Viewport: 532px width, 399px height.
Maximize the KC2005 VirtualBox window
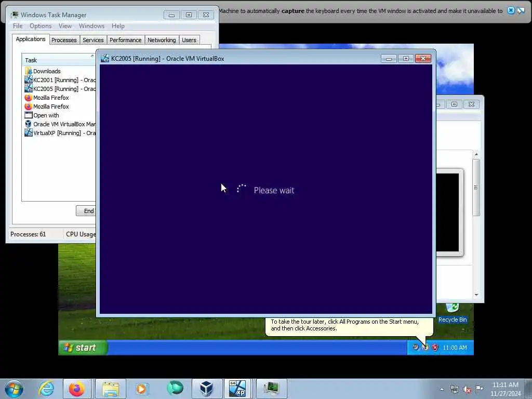[405, 59]
